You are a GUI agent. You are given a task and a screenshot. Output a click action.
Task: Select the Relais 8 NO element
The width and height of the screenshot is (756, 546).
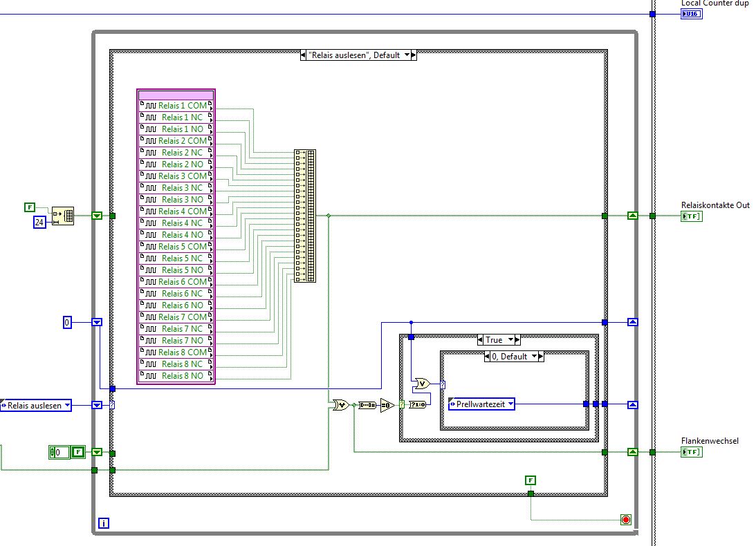176,376
